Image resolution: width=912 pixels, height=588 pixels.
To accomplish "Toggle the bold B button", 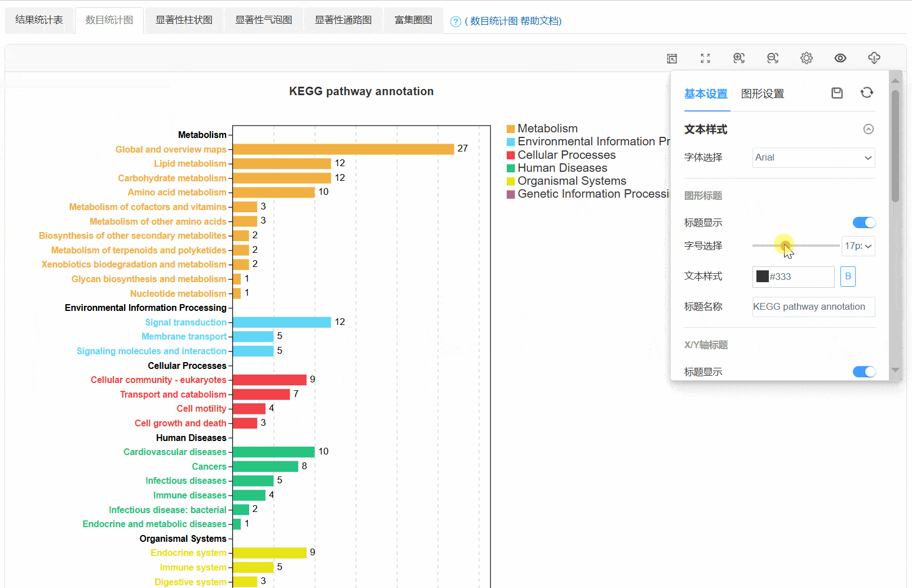I will click(x=848, y=277).
